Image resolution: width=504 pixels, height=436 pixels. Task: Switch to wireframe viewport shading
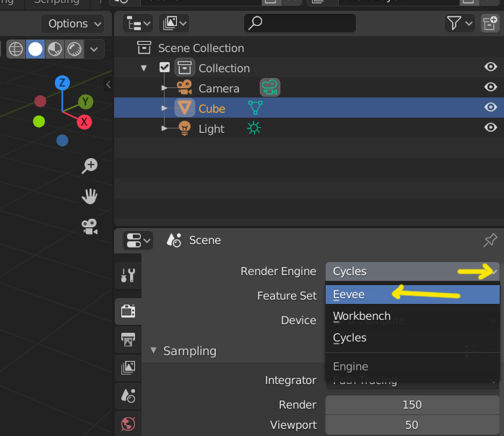16,49
